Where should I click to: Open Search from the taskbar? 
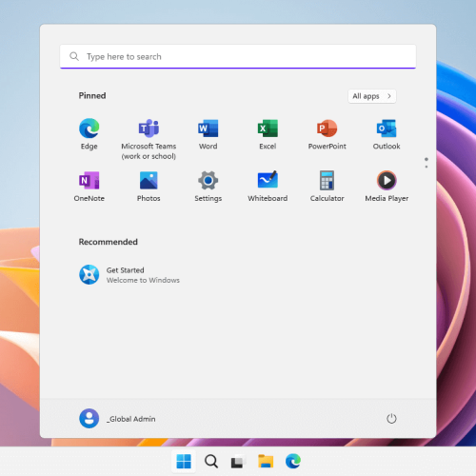pos(211,461)
